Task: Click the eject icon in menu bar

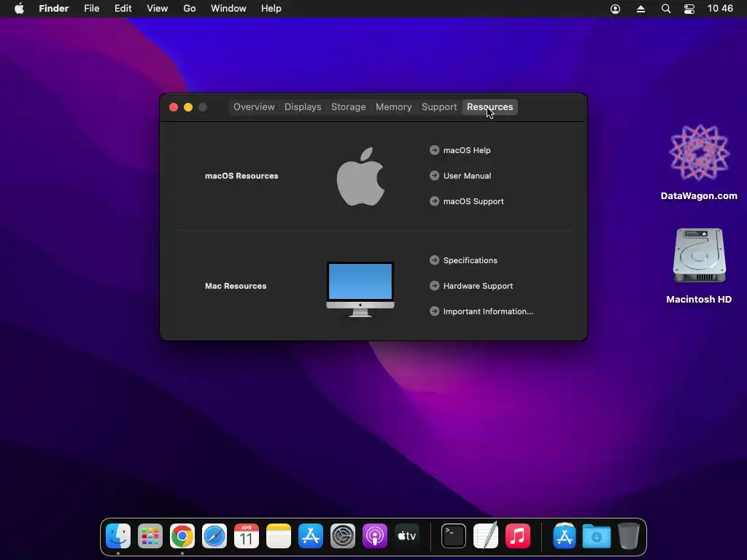Action: point(640,9)
